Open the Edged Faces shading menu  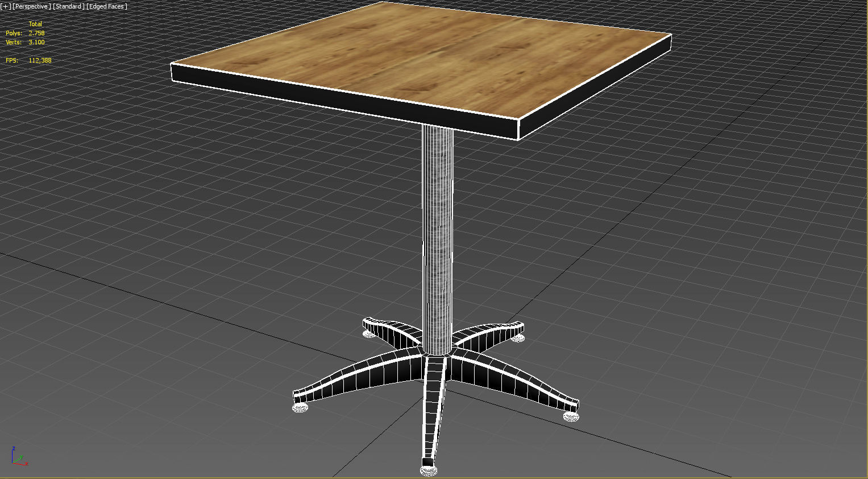[107, 6]
